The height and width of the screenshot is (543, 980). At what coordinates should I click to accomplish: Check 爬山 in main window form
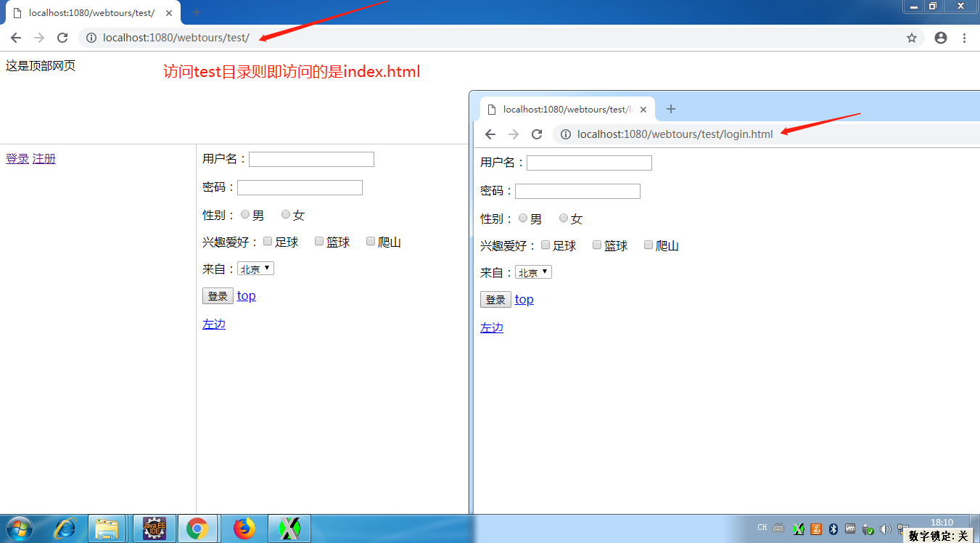click(x=371, y=241)
